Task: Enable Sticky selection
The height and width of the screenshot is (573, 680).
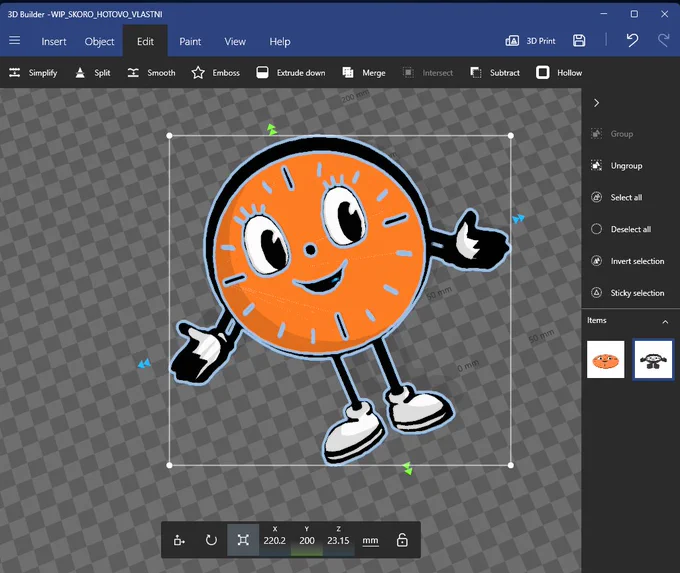Action: pos(628,293)
